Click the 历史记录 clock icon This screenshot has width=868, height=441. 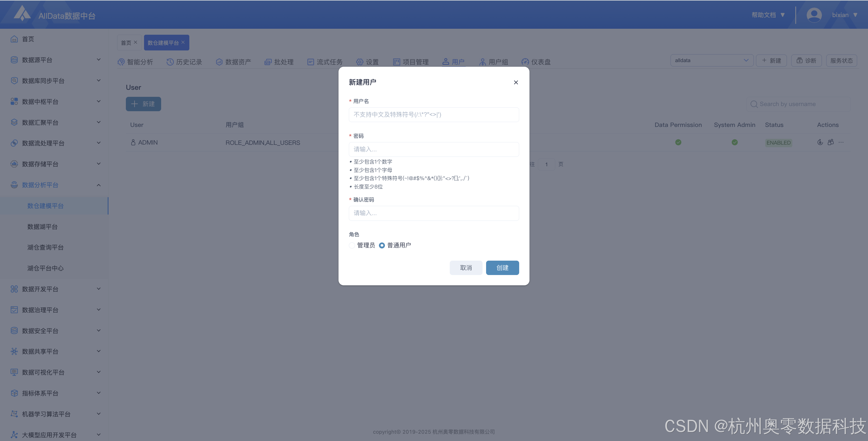(x=170, y=62)
